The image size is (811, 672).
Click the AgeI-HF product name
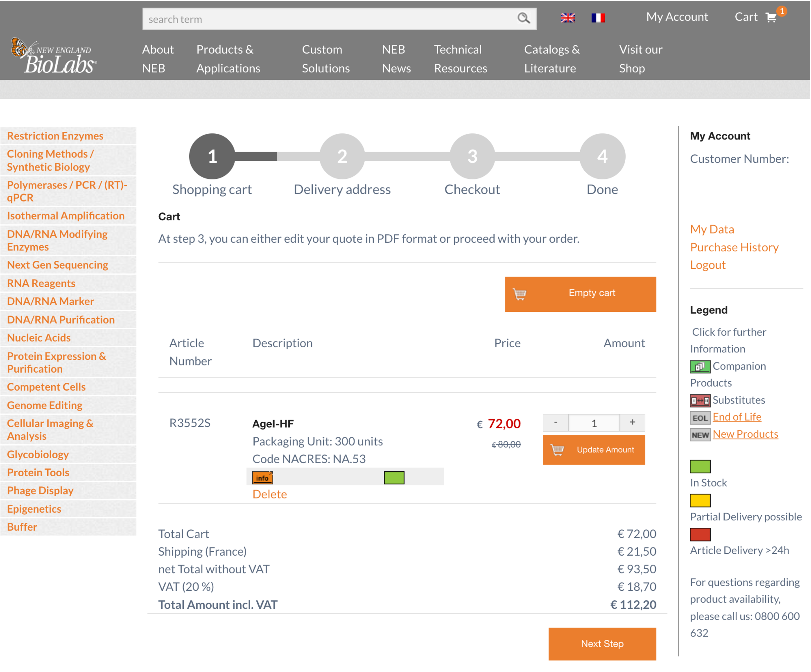tap(273, 424)
